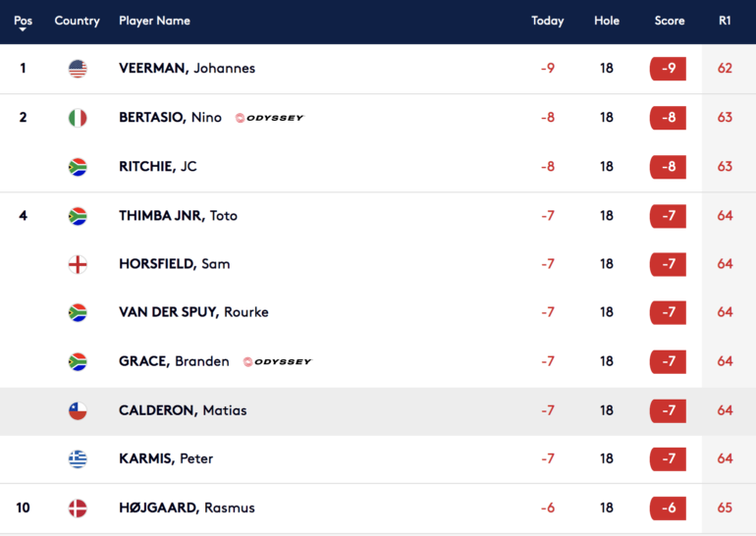756x536 pixels.
Task: Click the R1 score 65 for Højgaard
Action: tap(725, 509)
